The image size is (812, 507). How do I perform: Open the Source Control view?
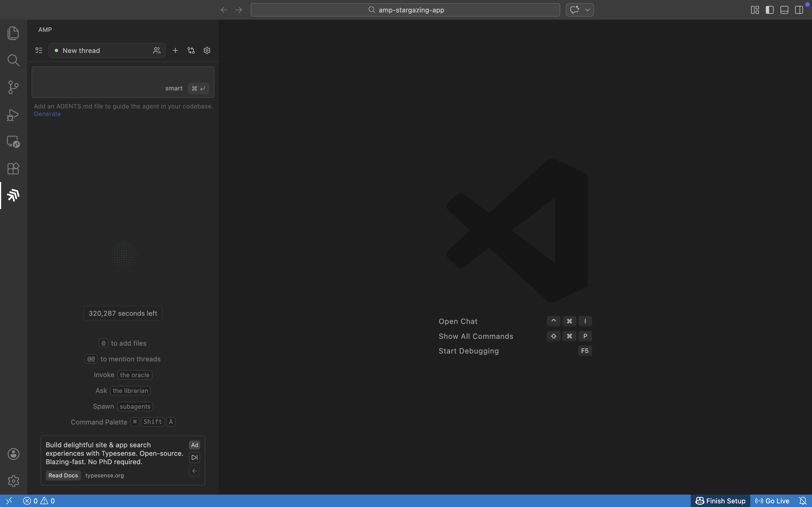(x=13, y=87)
